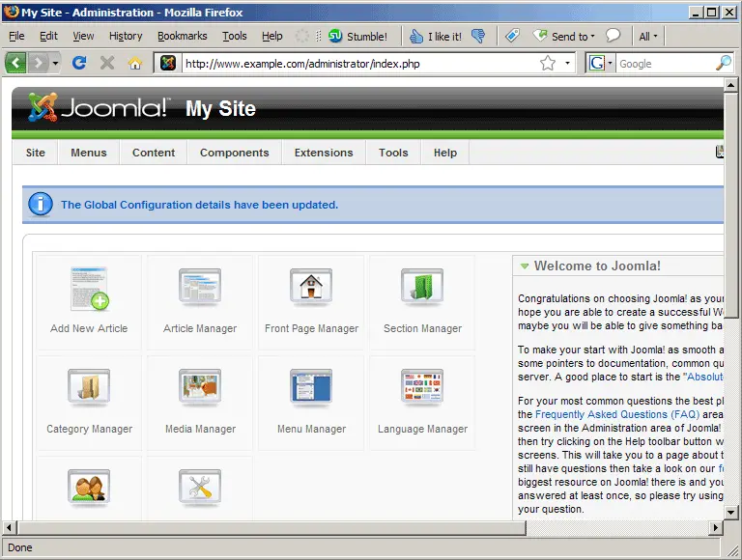This screenshot has width=742, height=560.
Task: Click the browser Forward arrow button
Action: point(39,63)
